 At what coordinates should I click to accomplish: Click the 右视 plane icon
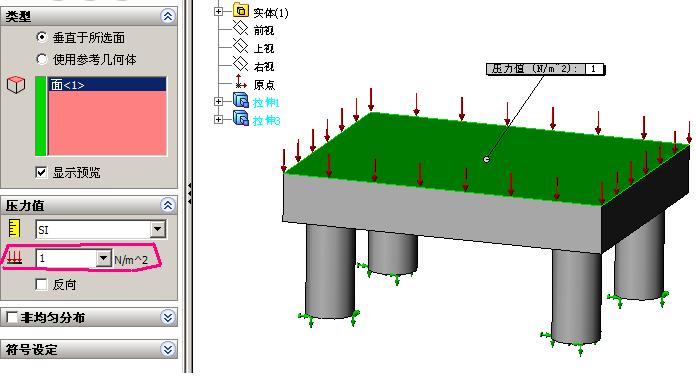click(241, 64)
